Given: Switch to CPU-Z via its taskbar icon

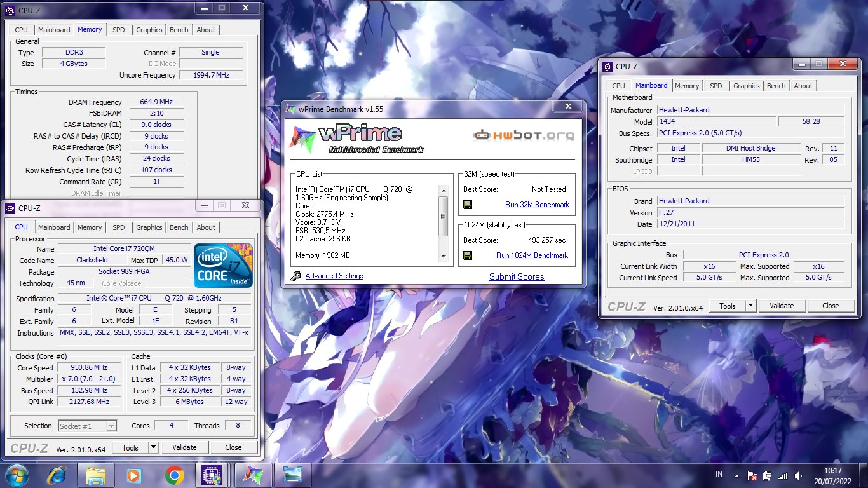Looking at the screenshot, I should coord(211,475).
